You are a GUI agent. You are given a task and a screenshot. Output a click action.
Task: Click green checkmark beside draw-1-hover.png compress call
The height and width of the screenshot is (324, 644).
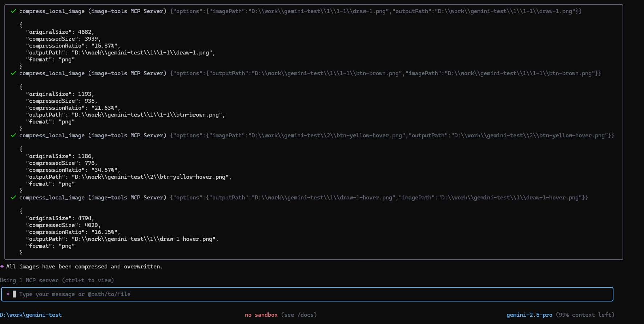click(x=13, y=198)
